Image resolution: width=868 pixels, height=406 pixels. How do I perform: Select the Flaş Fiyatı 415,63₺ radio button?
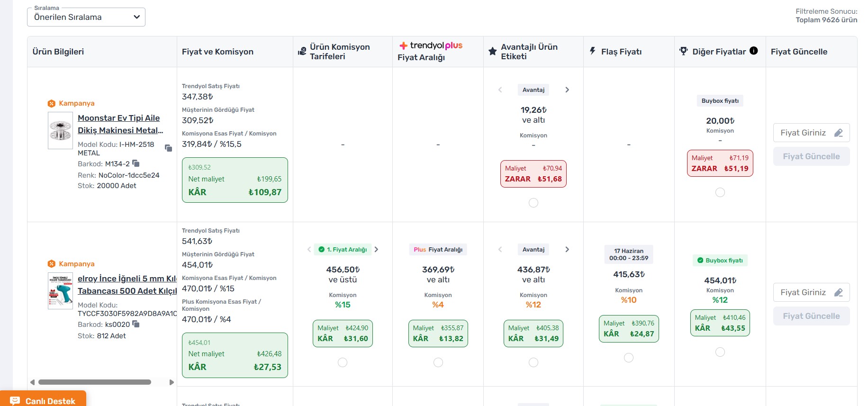click(x=629, y=358)
